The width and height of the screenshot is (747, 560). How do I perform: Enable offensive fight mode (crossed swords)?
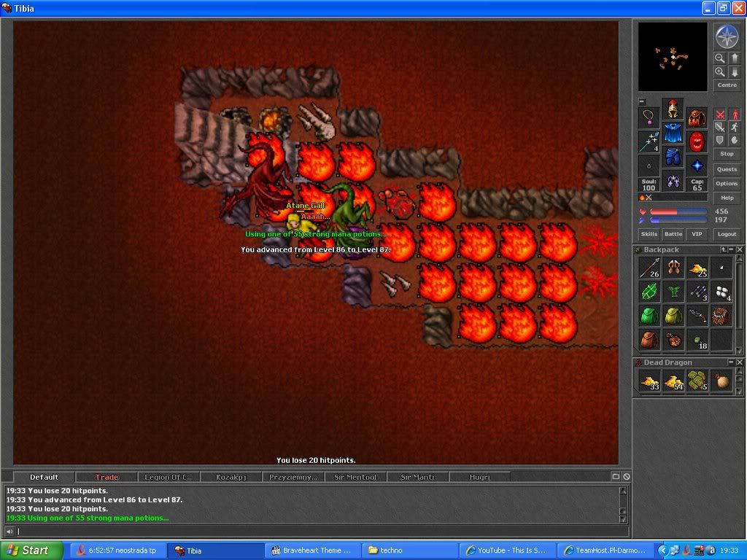coord(720,114)
